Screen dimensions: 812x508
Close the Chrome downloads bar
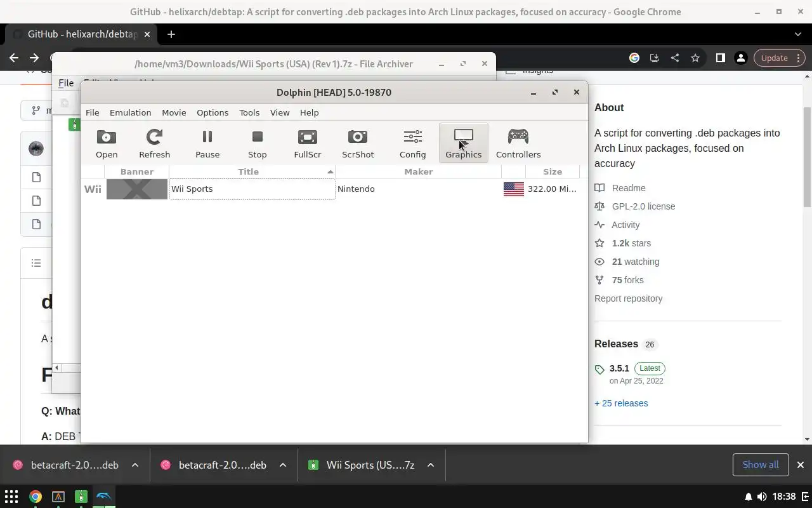tap(800, 465)
